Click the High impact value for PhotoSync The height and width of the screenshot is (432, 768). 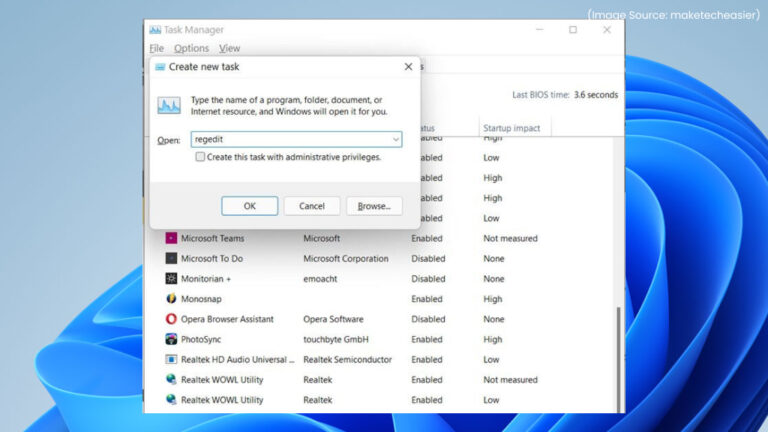(x=492, y=339)
